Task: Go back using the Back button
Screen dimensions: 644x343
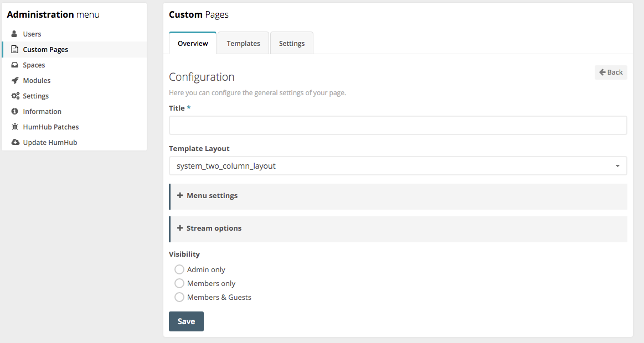Action: coord(610,72)
